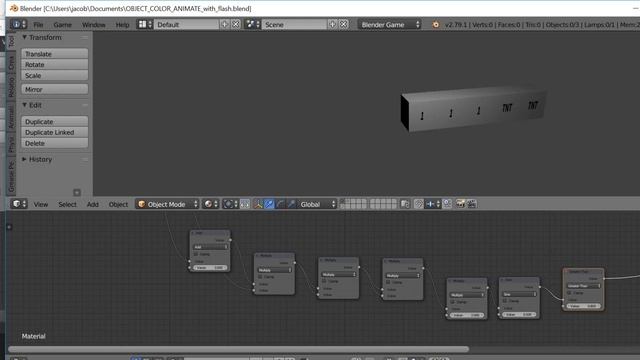This screenshot has width=640, height=360.
Task: Toggle manipulate center points only
Action: (x=245, y=204)
